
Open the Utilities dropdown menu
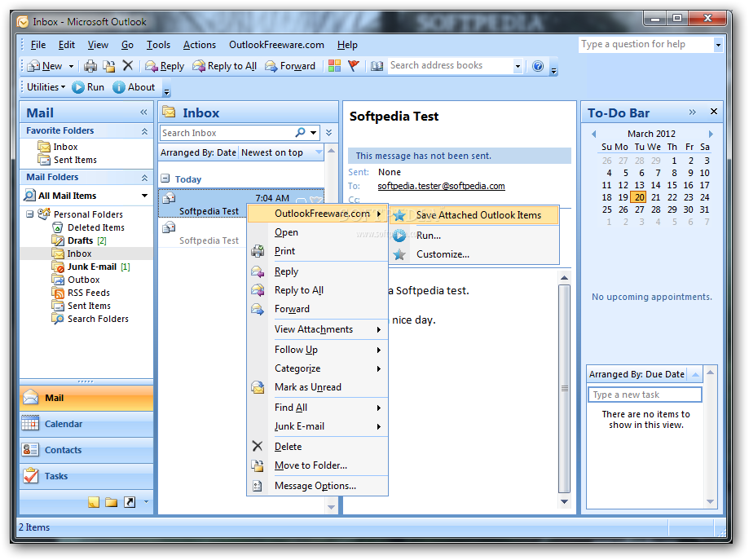(x=46, y=87)
